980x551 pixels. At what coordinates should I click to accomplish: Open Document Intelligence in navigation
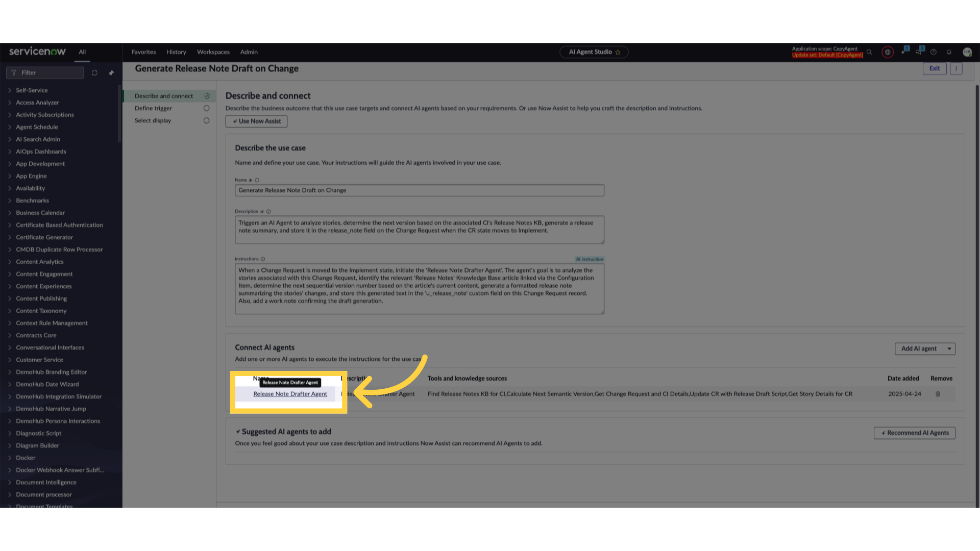click(46, 482)
